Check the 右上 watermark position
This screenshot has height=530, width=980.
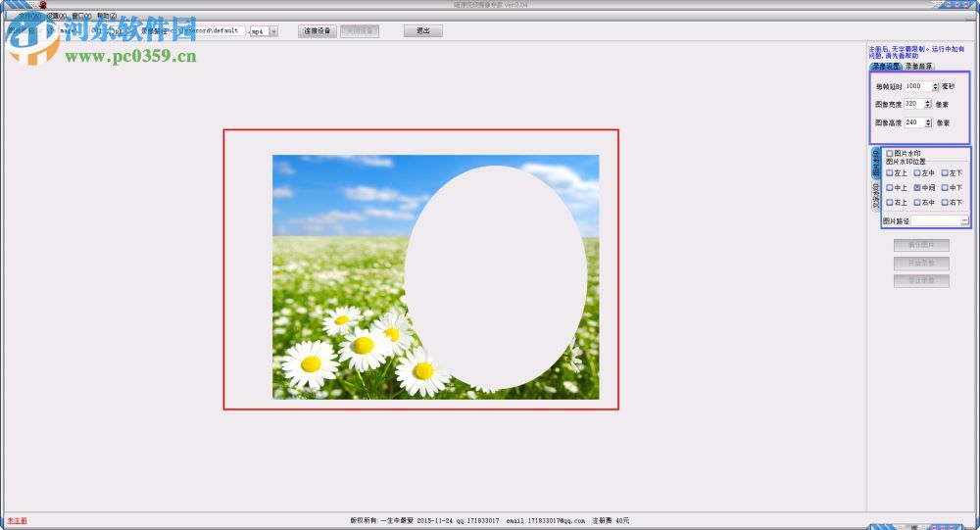click(x=890, y=203)
